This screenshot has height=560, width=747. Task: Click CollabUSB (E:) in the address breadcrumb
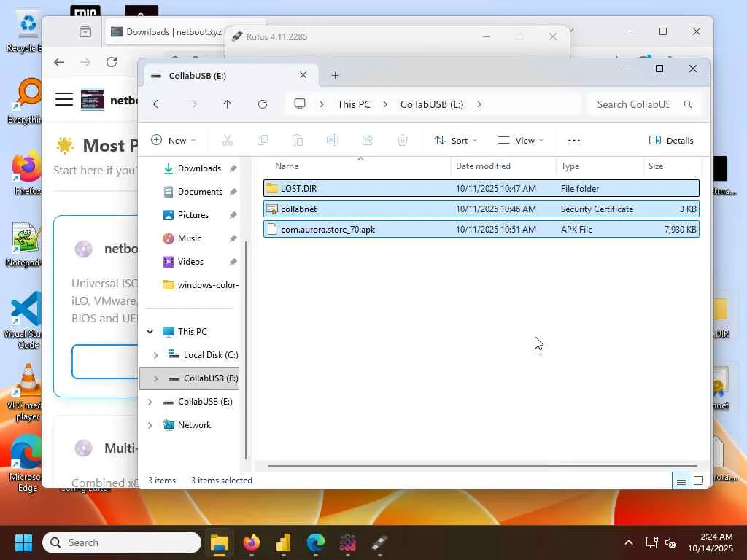[432, 104]
